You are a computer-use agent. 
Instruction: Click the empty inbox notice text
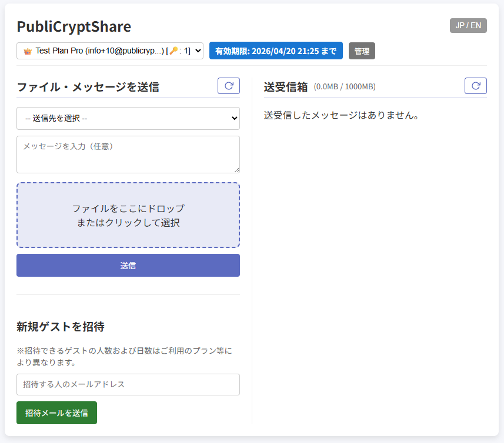point(341,115)
